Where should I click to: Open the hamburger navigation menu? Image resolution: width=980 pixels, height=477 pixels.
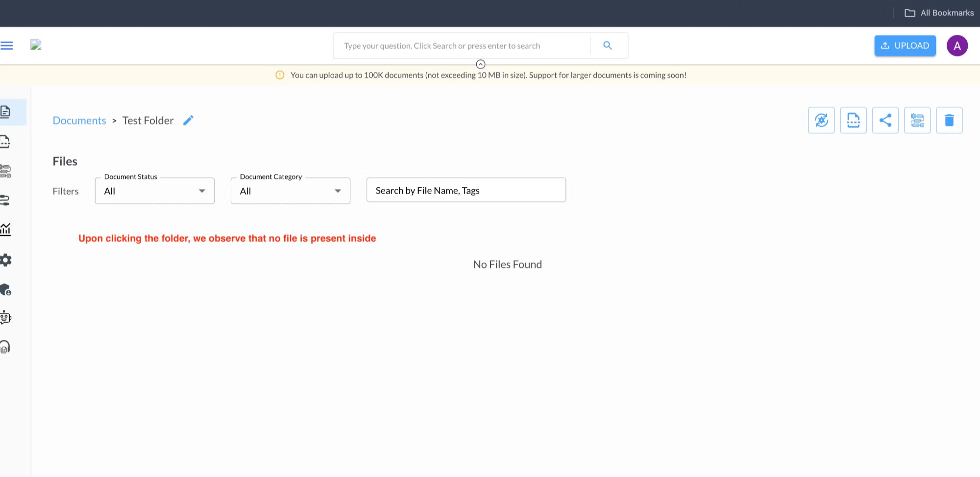pyautogui.click(x=6, y=46)
